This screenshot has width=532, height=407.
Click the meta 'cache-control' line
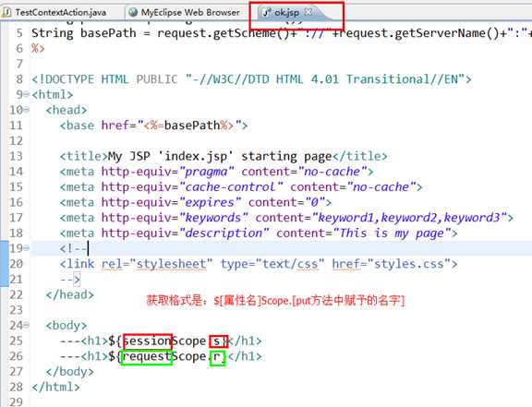(241, 187)
